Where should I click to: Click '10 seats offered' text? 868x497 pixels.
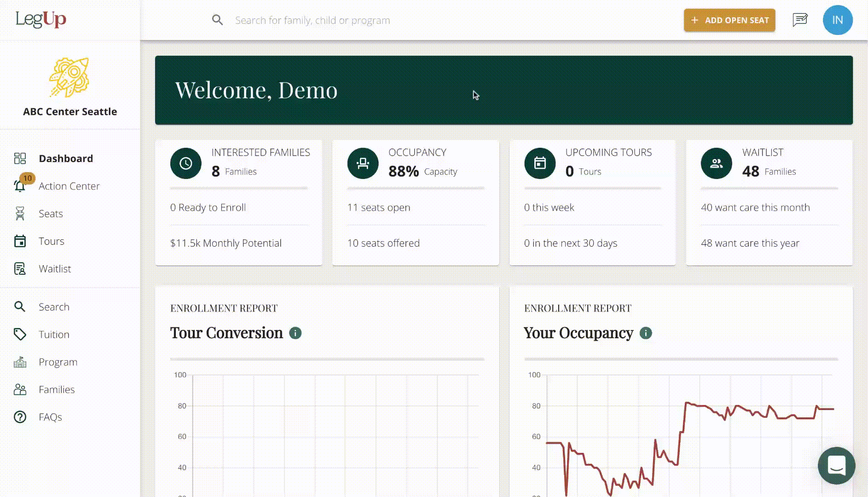click(x=383, y=243)
